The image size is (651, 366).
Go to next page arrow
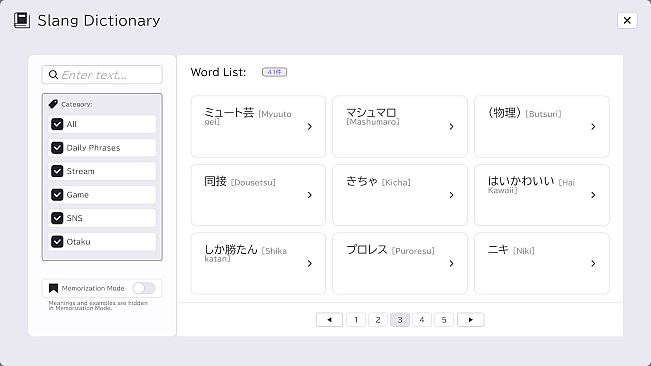click(x=470, y=320)
